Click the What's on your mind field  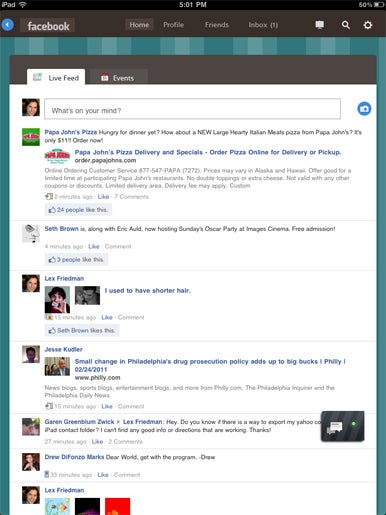point(192,109)
